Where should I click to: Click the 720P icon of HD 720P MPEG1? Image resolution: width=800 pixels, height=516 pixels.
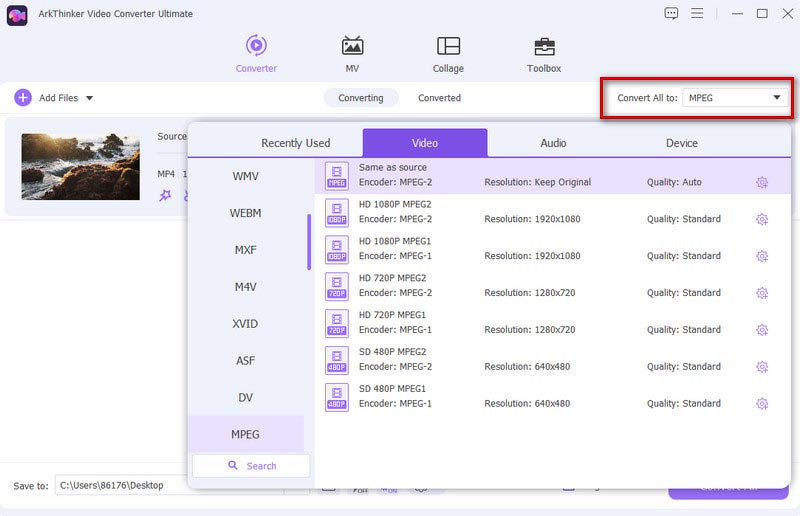[337, 323]
